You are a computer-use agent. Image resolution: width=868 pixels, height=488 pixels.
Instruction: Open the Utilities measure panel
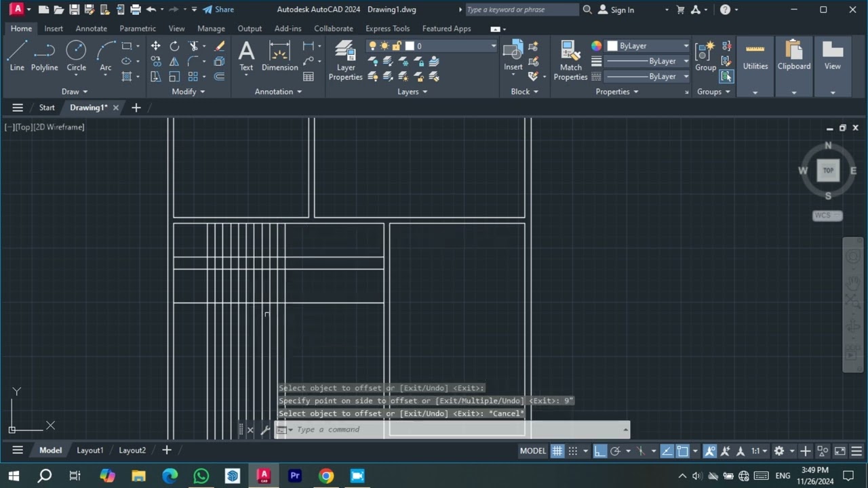[755, 57]
